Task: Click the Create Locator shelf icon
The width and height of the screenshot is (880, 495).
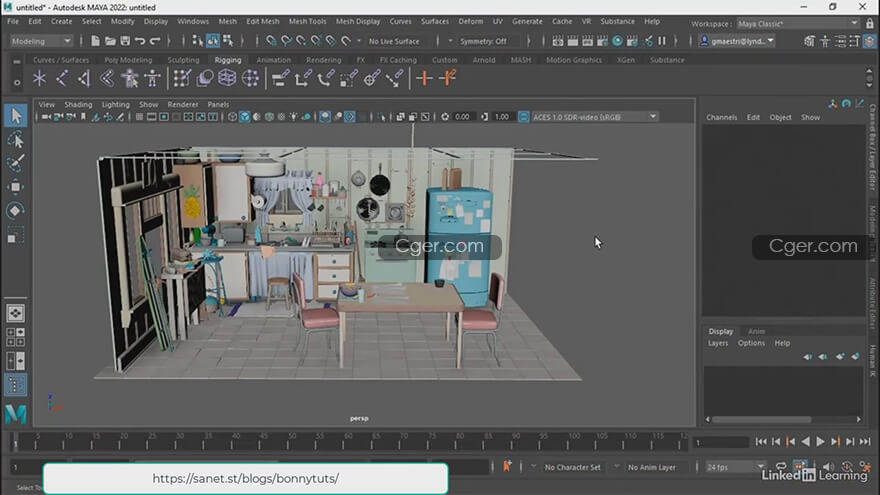Action: [x=39, y=79]
